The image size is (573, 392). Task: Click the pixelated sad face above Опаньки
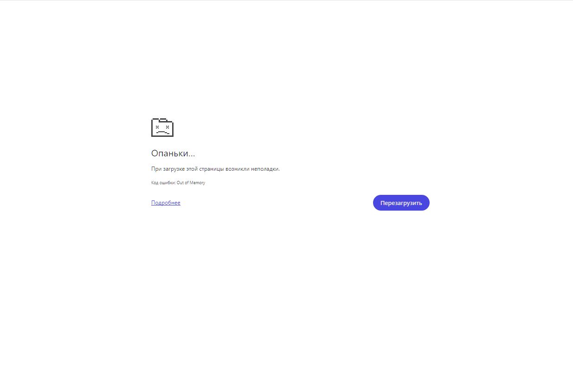162,128
